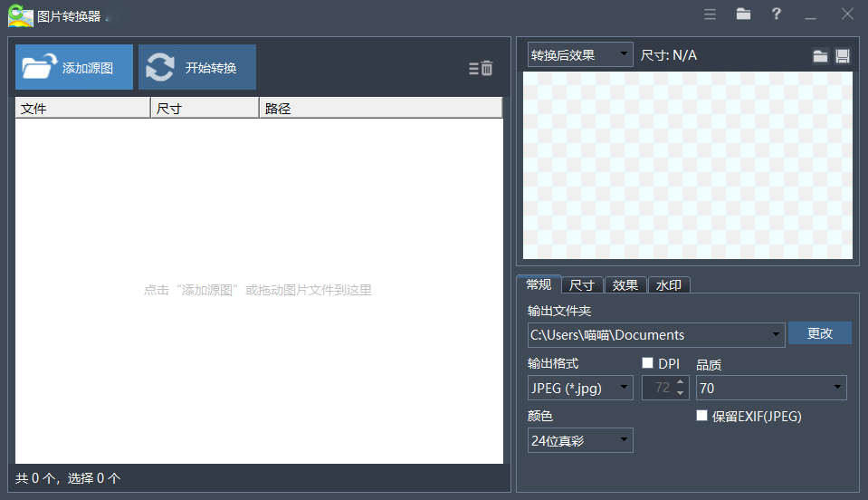Open the 颜色 24位真彩 color dropdown
The image size is (868, 500).
click(580, 441)
